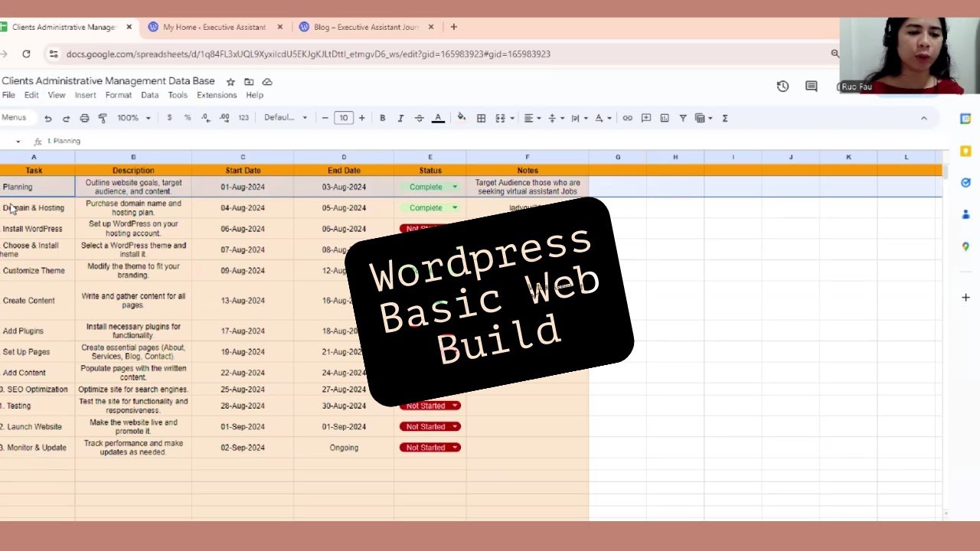Create a filter
980x551 pixels.
tap(683, 118)
